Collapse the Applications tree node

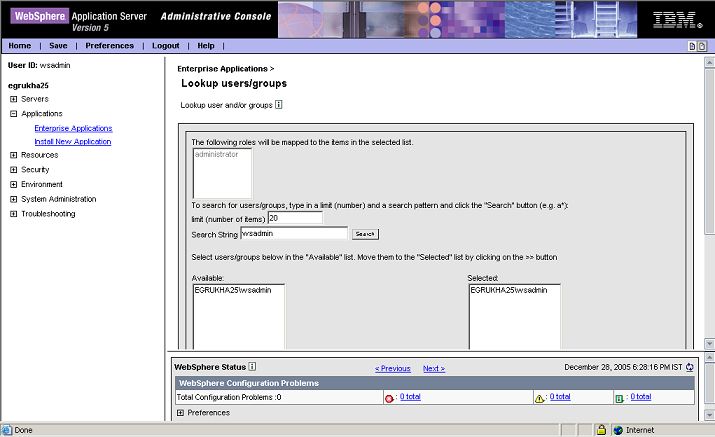pos(14,114)
